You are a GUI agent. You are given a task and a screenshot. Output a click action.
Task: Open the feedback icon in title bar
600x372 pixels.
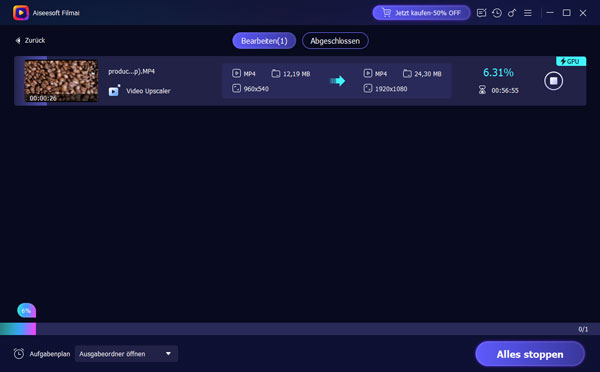[481, 13]
